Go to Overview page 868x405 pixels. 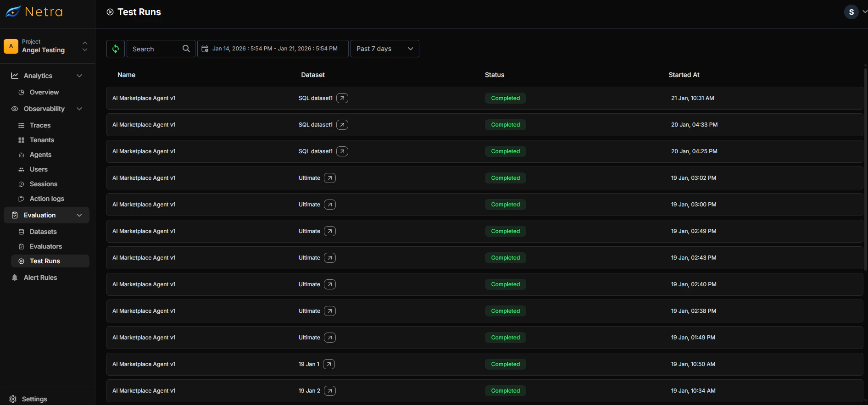pyautogui.click(x=45, y=92)
